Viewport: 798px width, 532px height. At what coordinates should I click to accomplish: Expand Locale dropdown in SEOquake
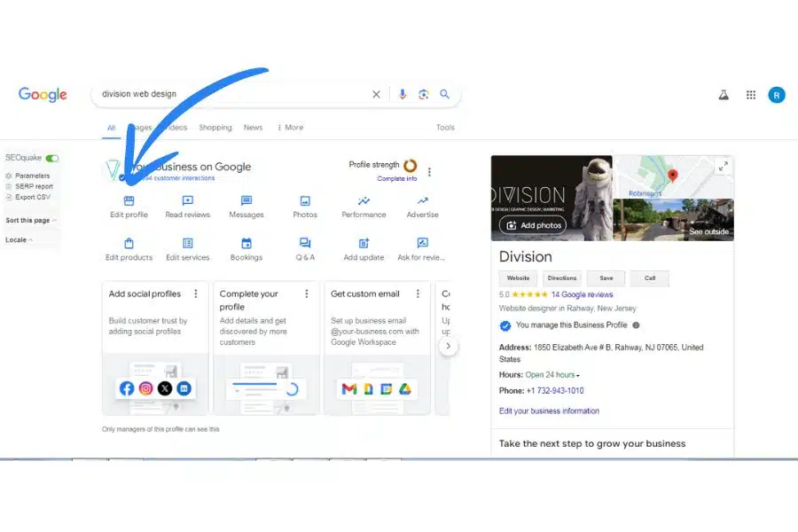pyautogui.click(x=19, y=239)
